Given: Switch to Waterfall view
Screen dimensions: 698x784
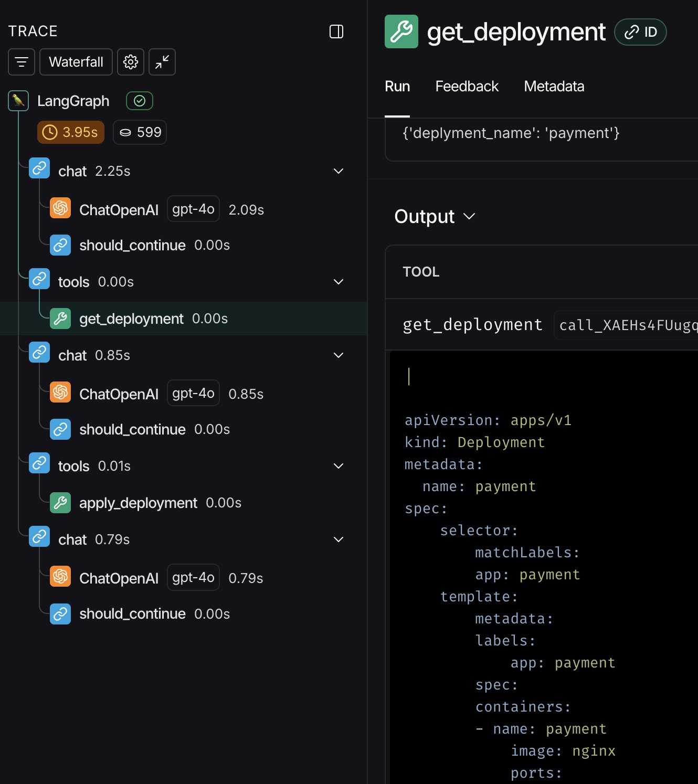Looking at the screenshot, I should click(76, 62).
